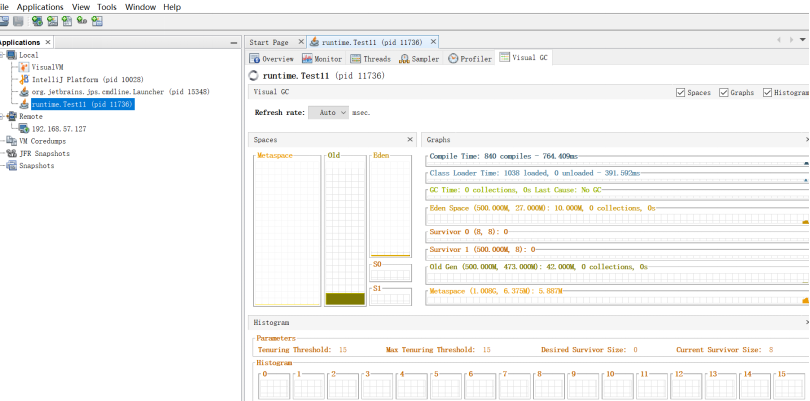Image resolution: width=810 pixels, height=401 pixels.
Task: Click the third green-plus Add VM Coredump icon
Action: pos(67,21)
